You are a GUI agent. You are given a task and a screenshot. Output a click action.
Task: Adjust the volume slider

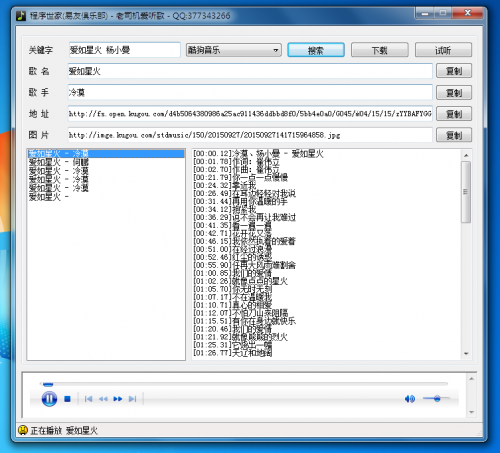437,398
